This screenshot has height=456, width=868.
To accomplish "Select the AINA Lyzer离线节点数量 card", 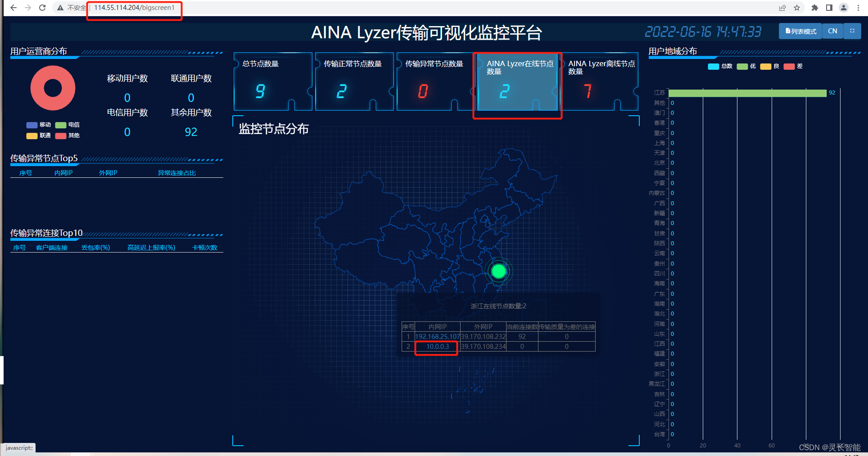I will (x=599, y=81).
